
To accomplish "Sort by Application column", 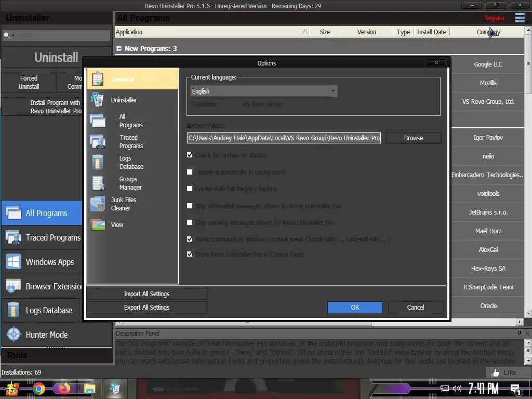I will 211,32.
